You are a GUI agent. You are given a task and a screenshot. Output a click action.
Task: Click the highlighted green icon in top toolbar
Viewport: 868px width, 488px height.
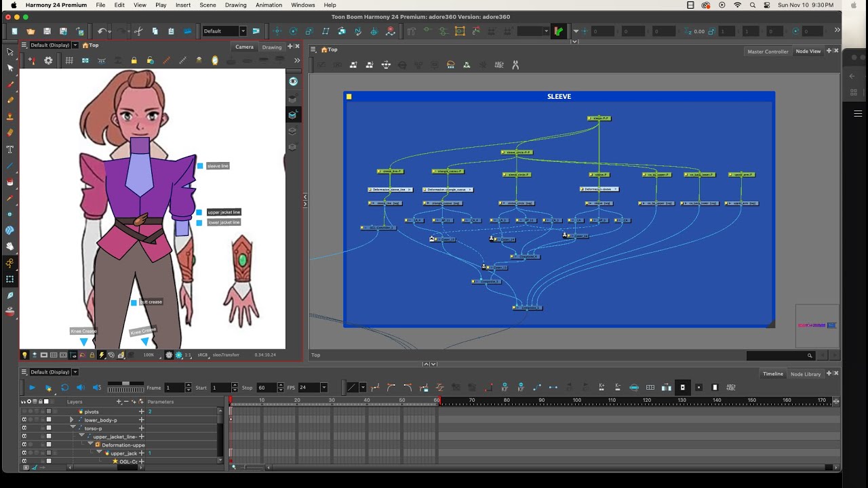coord(559,31)
